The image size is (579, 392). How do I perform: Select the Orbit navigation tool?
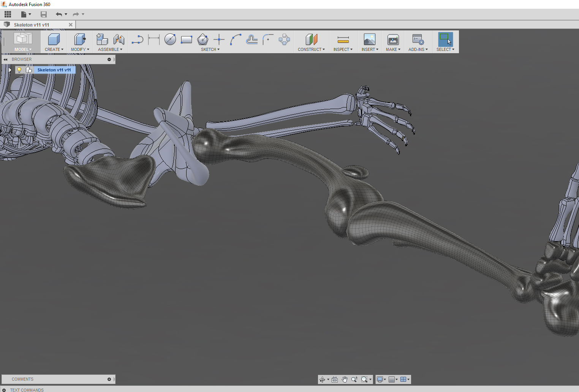pos(322,379)
